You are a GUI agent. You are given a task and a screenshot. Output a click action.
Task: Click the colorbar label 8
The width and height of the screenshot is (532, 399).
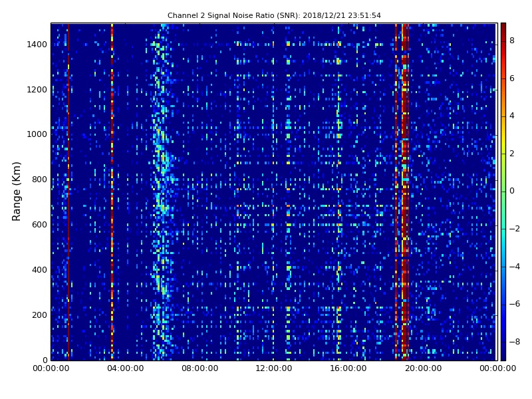tap(512, 41)
